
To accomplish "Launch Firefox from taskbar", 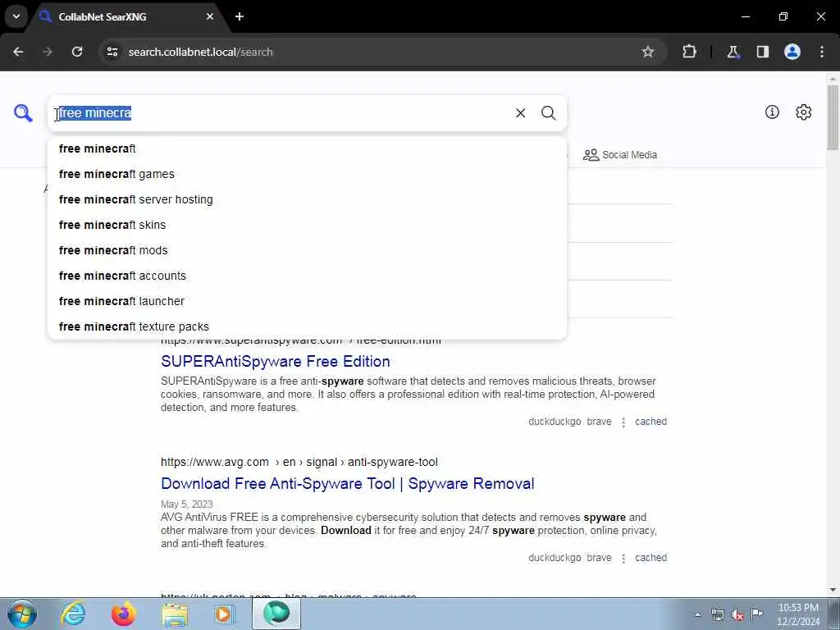I will point(124,614).
